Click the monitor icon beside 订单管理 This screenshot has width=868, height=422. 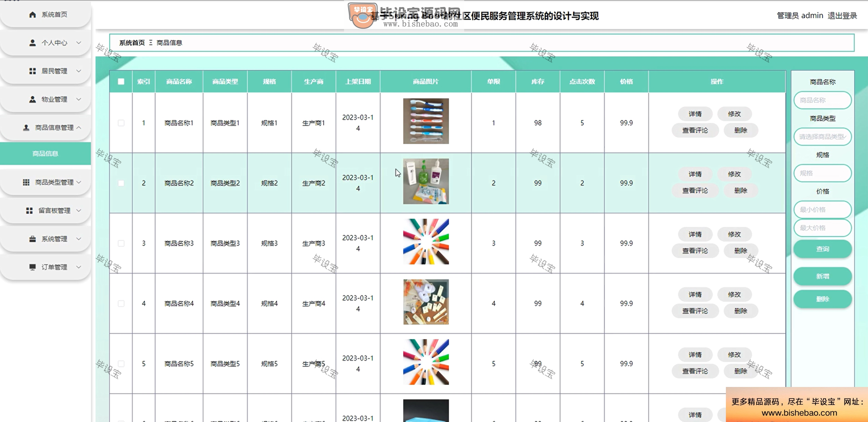(x=32, y=267)
